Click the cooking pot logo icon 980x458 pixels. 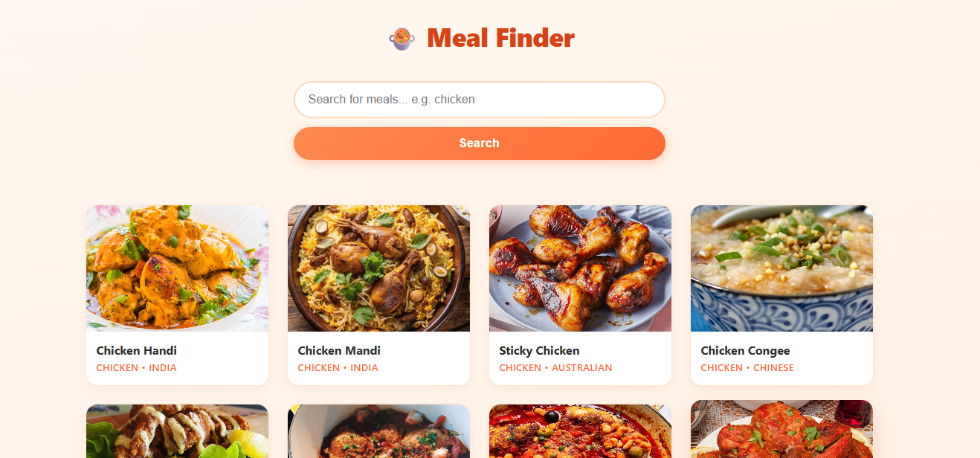coord(402,39)
